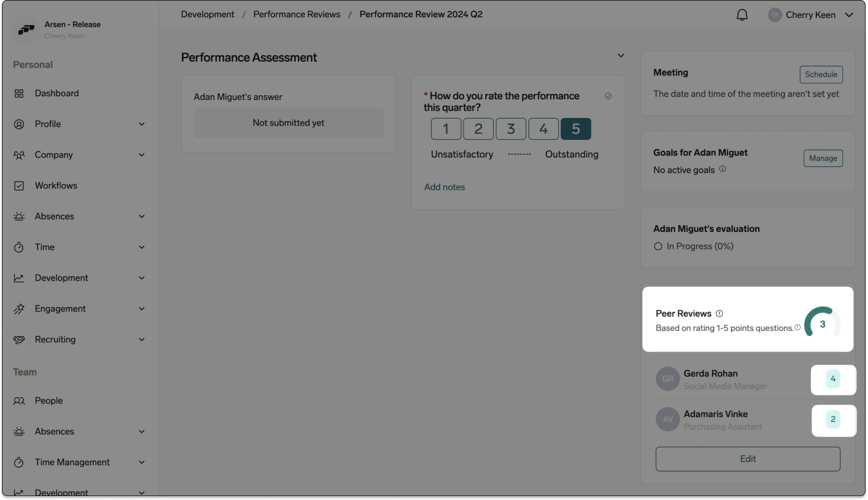Screen dimensions: 868x500
Task: Click Gerda Rohan's avatar in peer reviews
Action: (668, 379)
